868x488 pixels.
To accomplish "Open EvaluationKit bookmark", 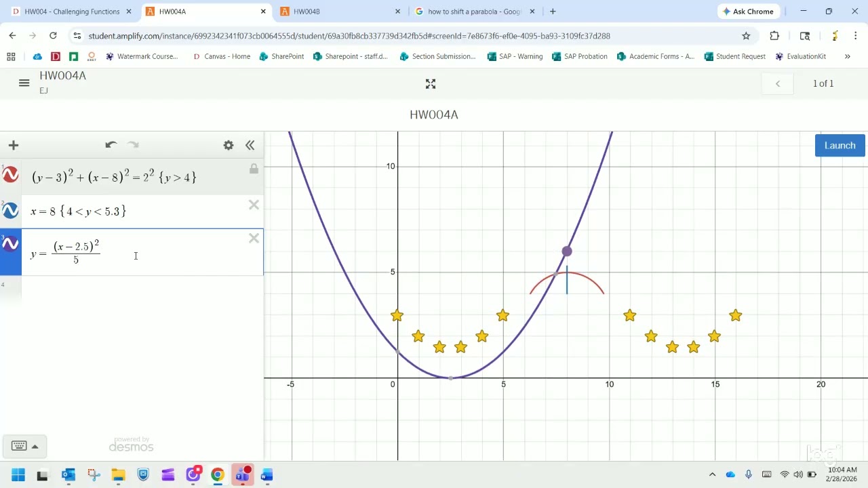I will pyautogui.click(x=800, y=56).
